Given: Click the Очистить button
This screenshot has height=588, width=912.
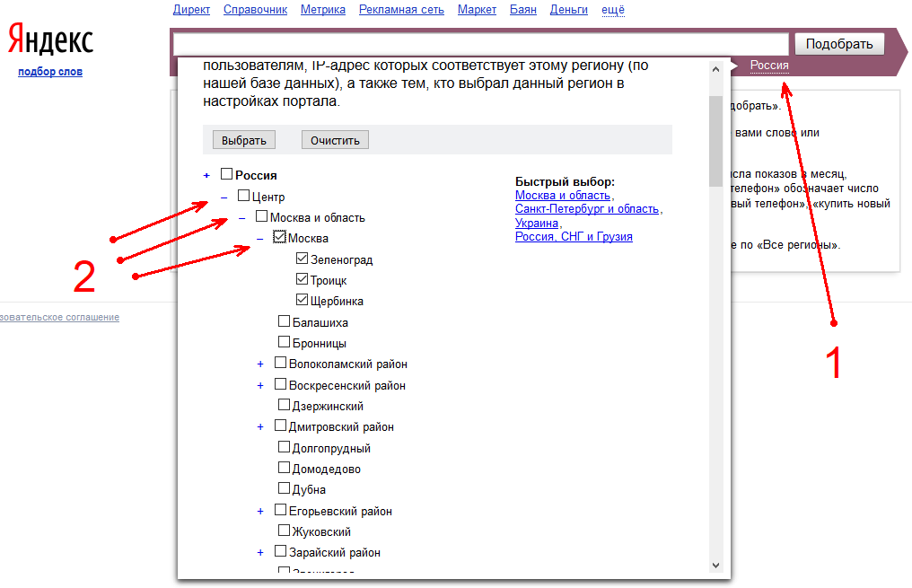Looking at the screenshot, I should click(335, 140).
